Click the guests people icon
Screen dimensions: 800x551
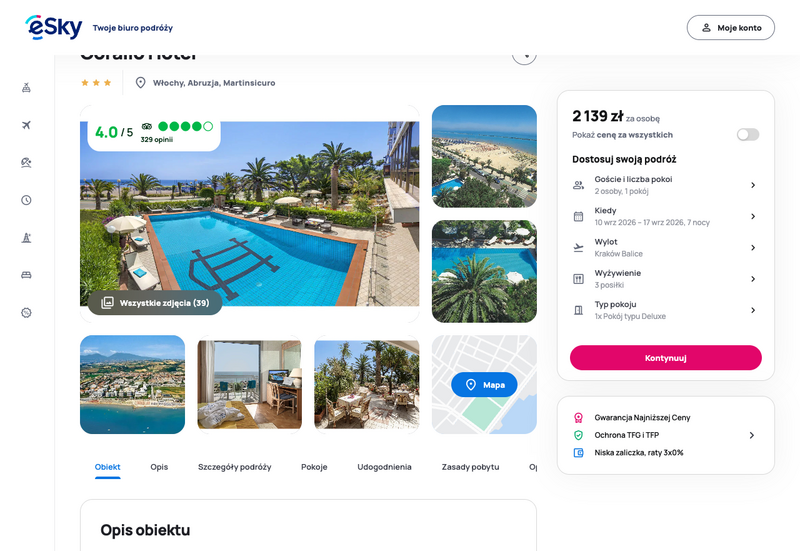point(578,185)
